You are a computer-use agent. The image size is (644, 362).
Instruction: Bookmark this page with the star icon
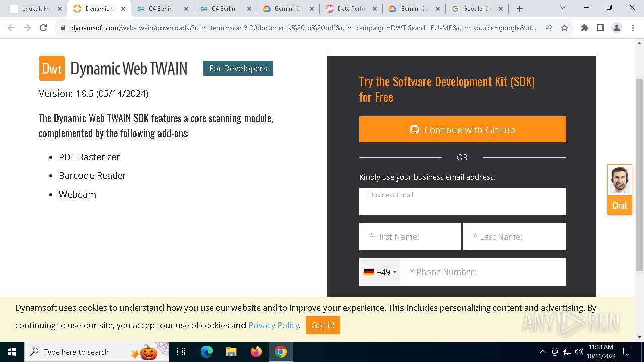(565, 28)
